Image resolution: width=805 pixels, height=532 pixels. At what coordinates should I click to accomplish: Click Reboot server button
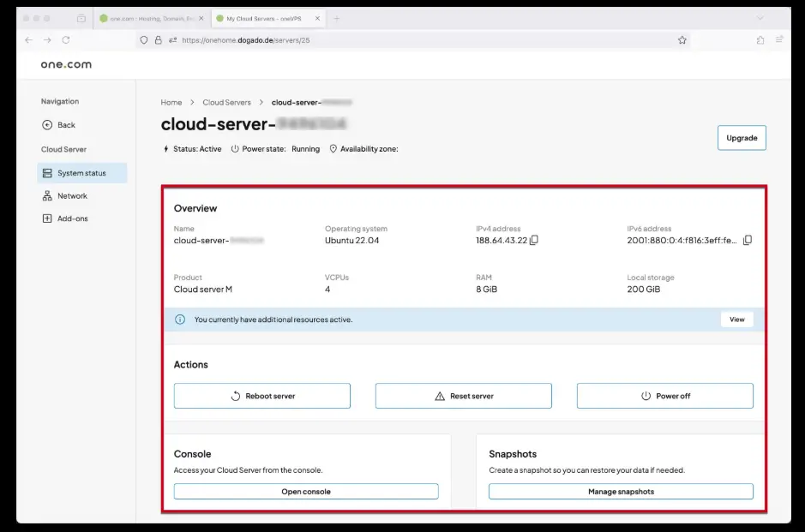click(x=261, y=396)
